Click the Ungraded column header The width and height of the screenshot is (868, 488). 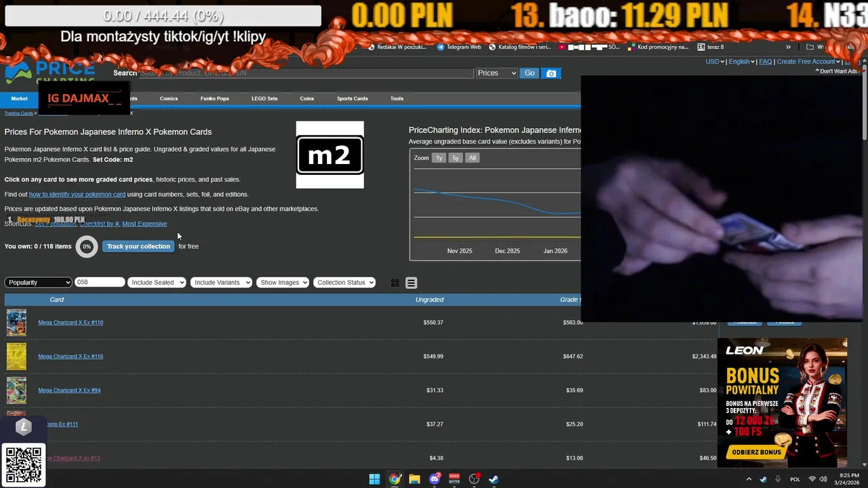point(429,300)
